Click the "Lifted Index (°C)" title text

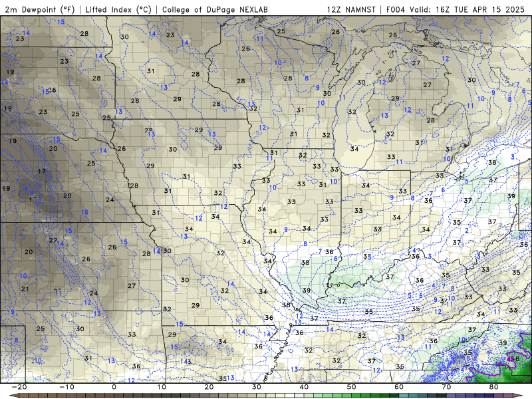point(118,9)
